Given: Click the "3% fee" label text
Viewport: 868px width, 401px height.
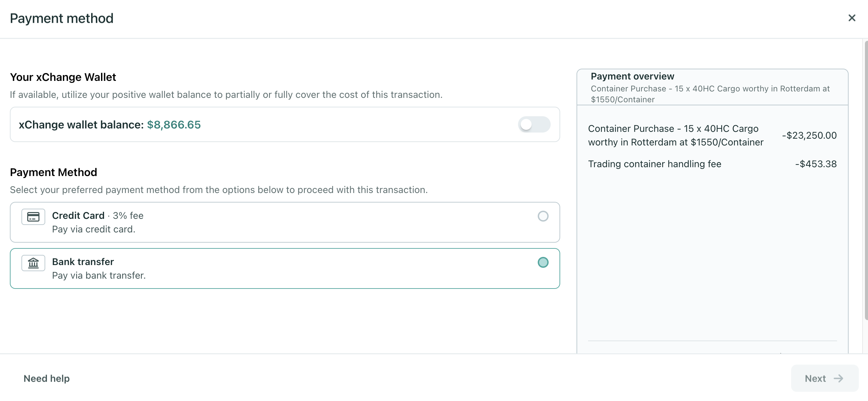Looking at the screenshot, I should pos(128,216).
